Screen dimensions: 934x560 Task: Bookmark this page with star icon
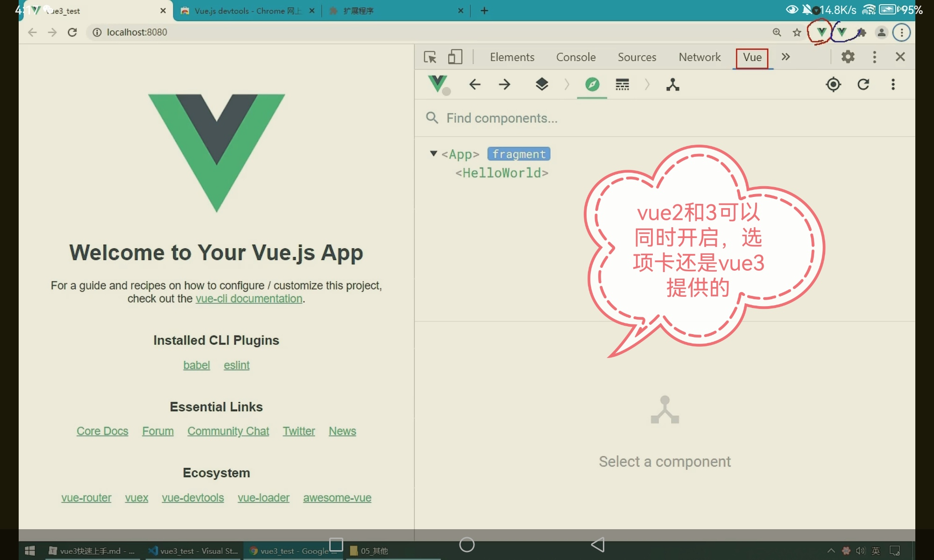(797, 32)
